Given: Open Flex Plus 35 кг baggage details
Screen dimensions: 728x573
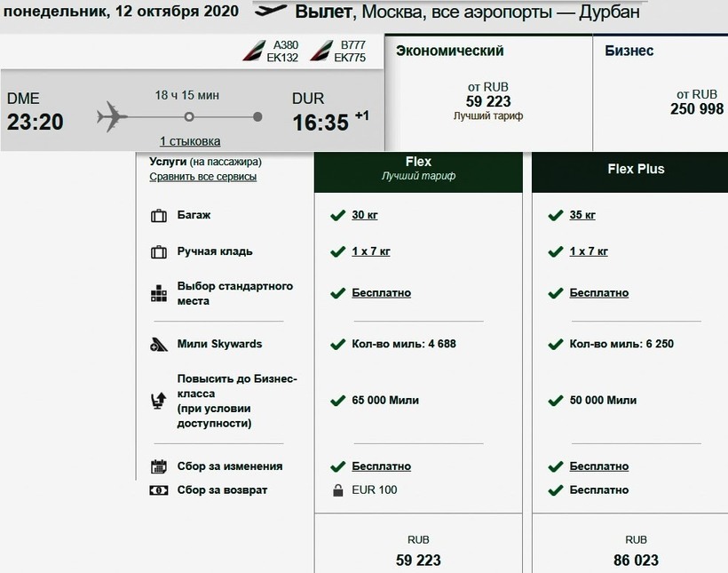Looking at the screenshot, I should click(582, 216).
